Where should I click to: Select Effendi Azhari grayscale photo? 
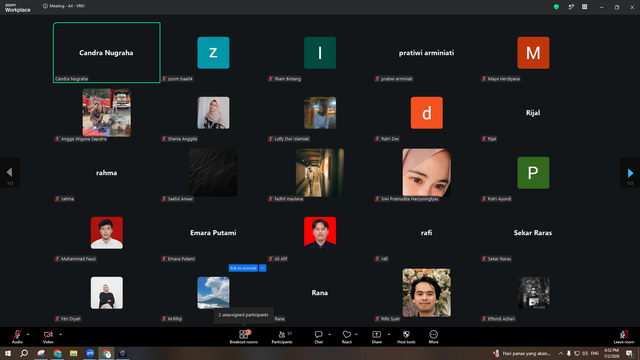[533, 293]
